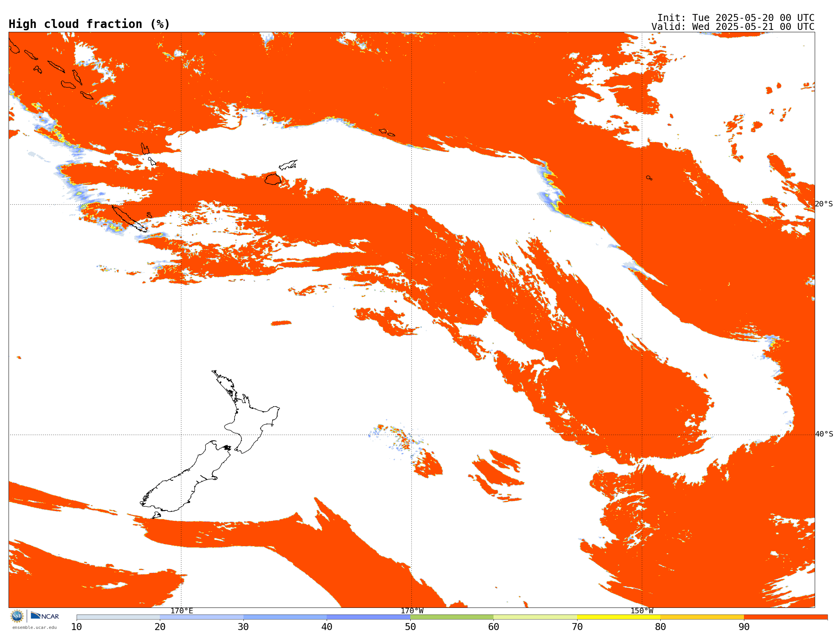This screenshot has height=632, width=840.
Task: Click the 30–40 blue colorbar segment
Action: pos(285,617)
